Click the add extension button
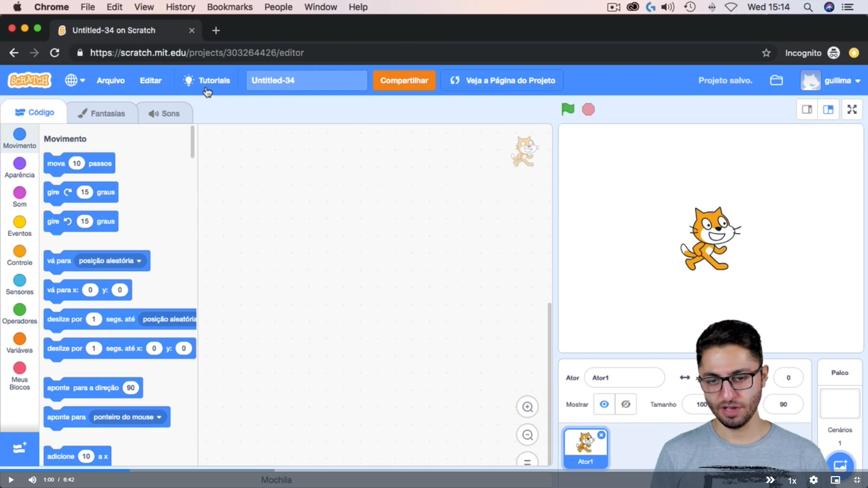 (20, 448)
